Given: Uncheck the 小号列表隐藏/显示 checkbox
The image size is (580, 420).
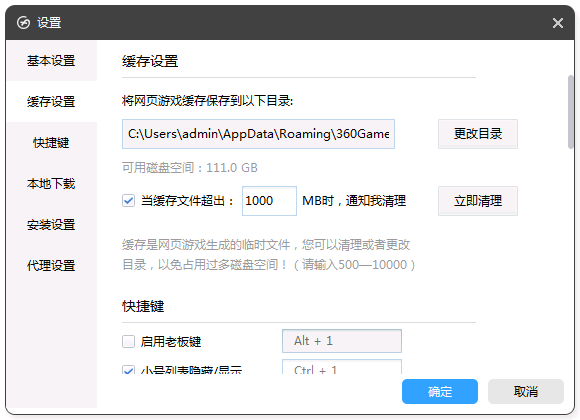Looking at the screenshot, I should click(x=128, y=370).
